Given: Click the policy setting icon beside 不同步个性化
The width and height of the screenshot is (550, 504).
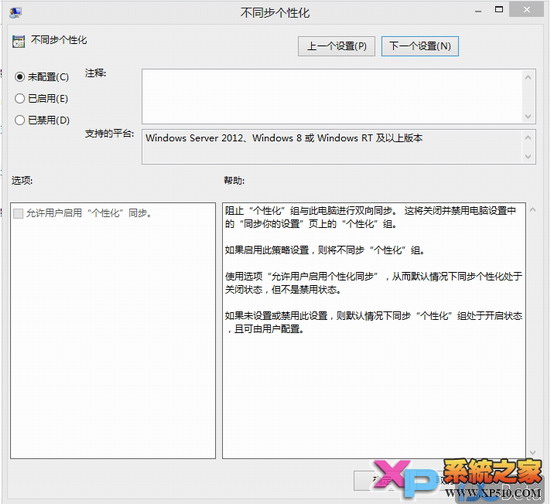Looking at the screenshot, I should tap(18, 41).
